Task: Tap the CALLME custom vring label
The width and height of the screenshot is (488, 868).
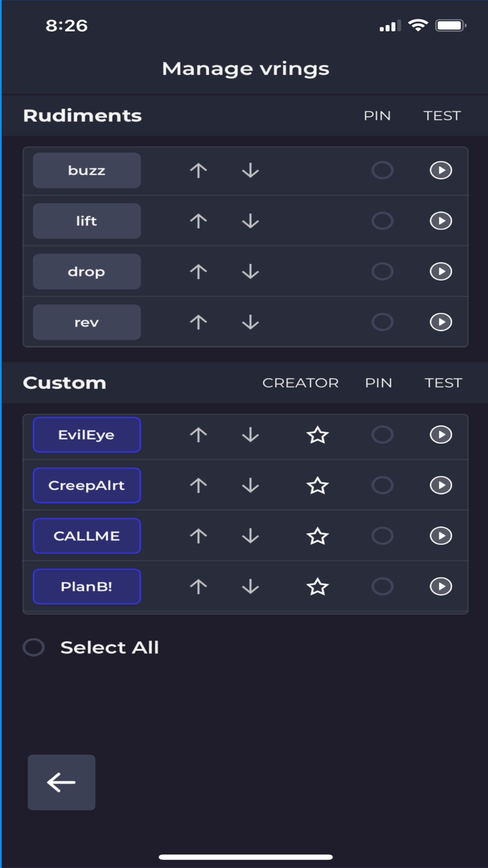Action: click(x=87, y=536)
